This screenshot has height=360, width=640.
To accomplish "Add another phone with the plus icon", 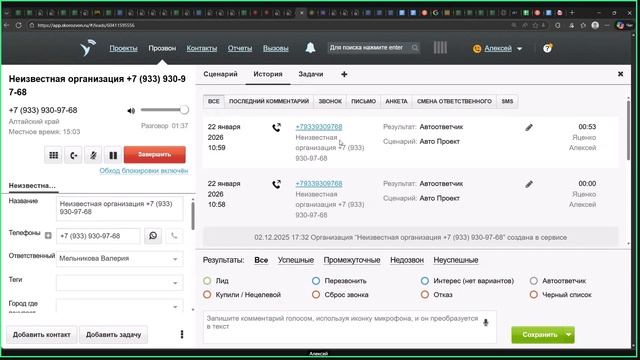I will point(48,236).
